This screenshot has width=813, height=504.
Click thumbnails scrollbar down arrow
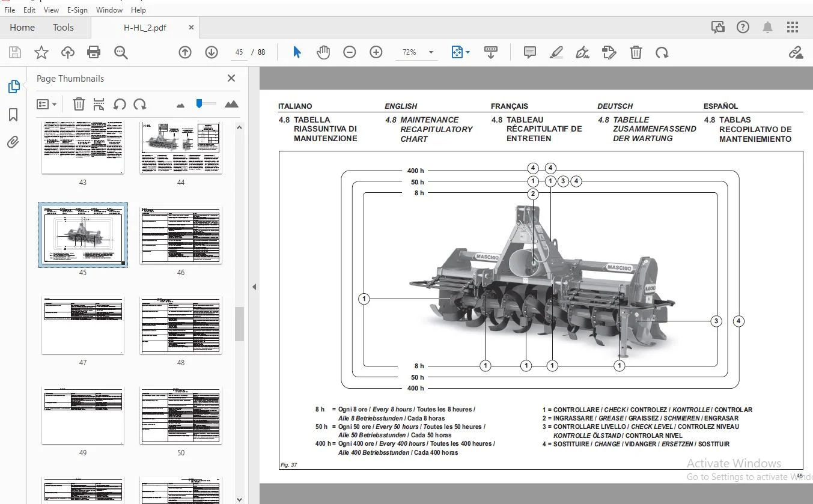pos(239,499)
